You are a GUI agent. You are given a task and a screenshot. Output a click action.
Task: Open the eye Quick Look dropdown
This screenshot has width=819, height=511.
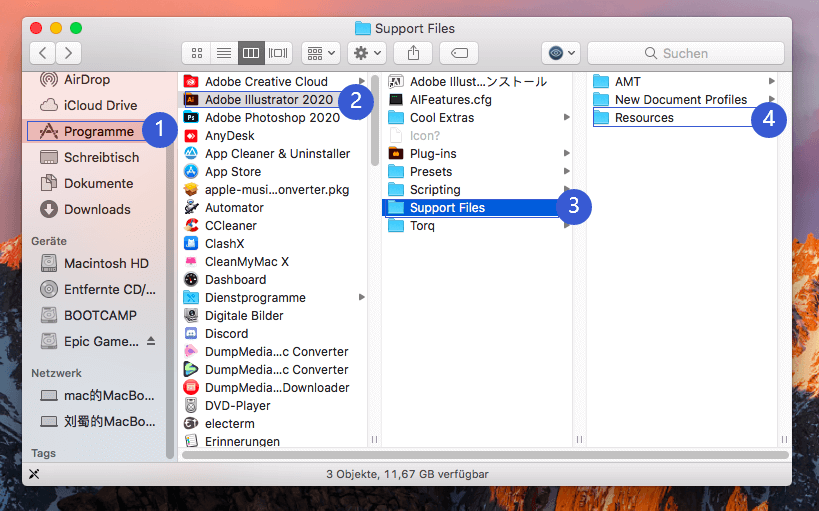[561, 53]
